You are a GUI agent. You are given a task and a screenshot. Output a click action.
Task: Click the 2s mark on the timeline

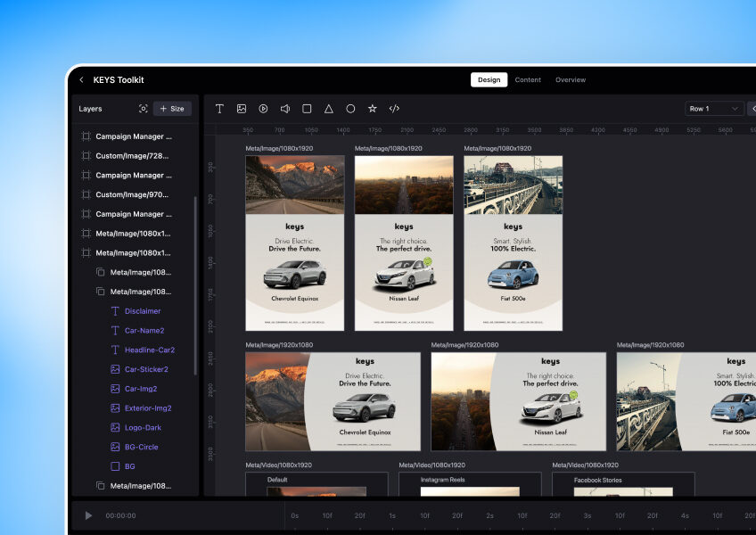[489, 515]
